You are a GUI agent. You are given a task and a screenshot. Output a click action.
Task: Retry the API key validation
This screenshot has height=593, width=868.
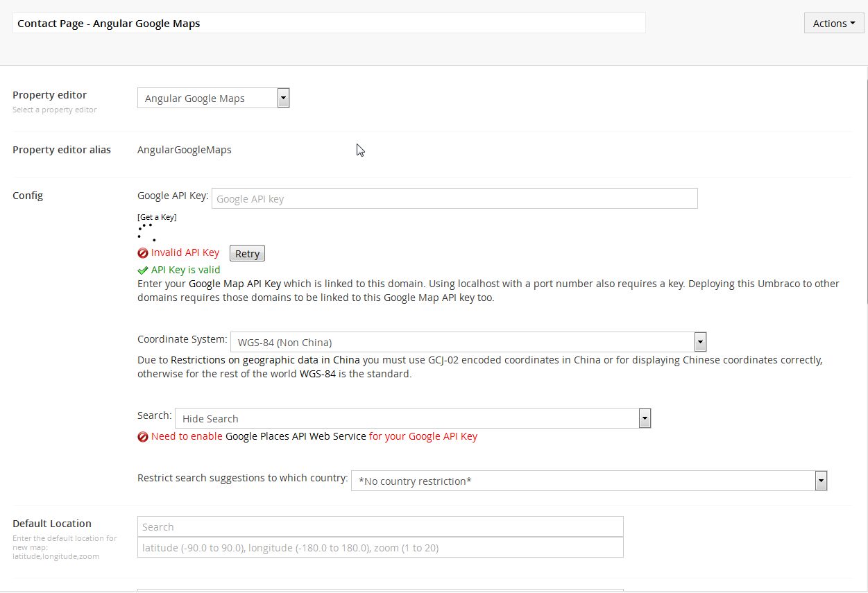pos(247,253)
